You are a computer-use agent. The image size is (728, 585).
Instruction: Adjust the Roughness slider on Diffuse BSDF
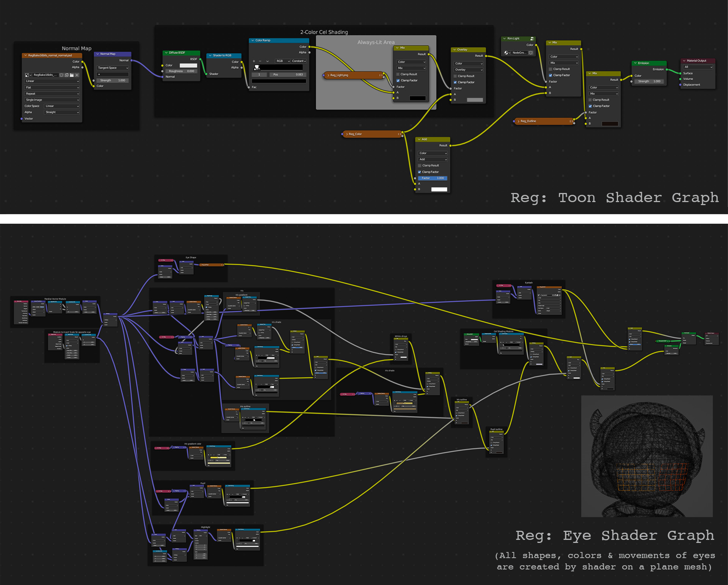click(x=181, y=71)
